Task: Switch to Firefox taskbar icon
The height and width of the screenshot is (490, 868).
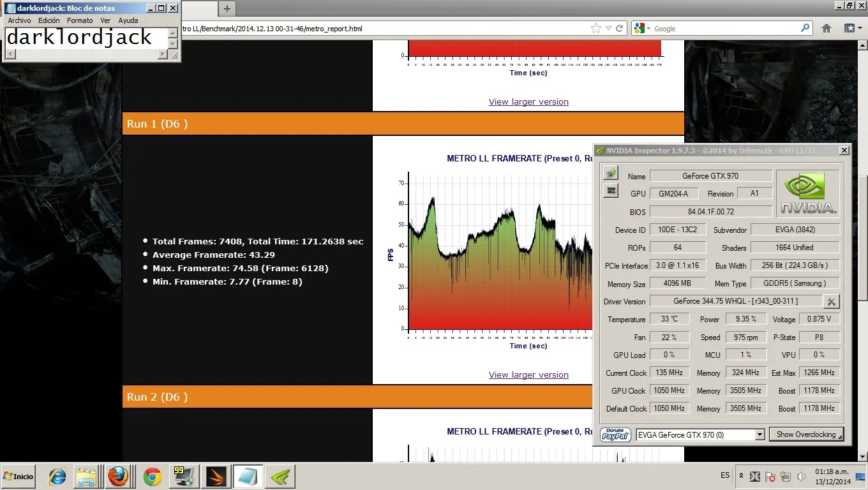Action: click(118, 477)
